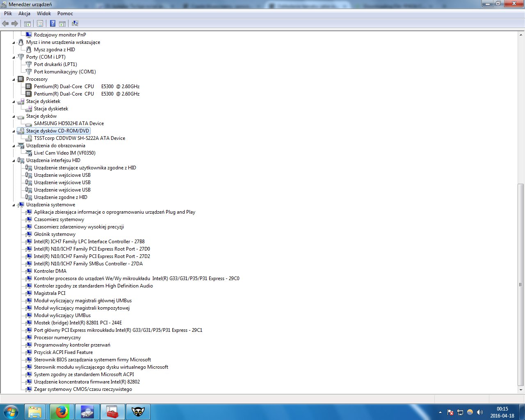Screen dimensions: 525x420
Task: Collapse the Mysz i inne urządzenia wskazujące node
Action: (14, 43)
